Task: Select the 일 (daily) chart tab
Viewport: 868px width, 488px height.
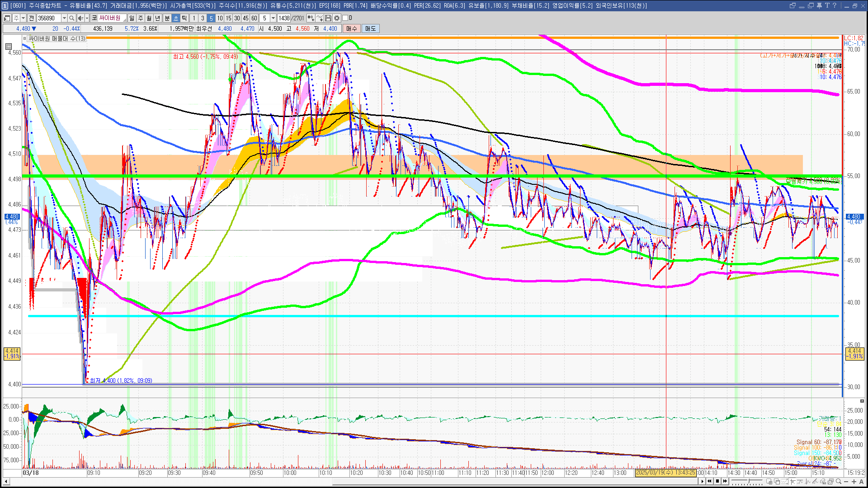Action: pos(132,18)
